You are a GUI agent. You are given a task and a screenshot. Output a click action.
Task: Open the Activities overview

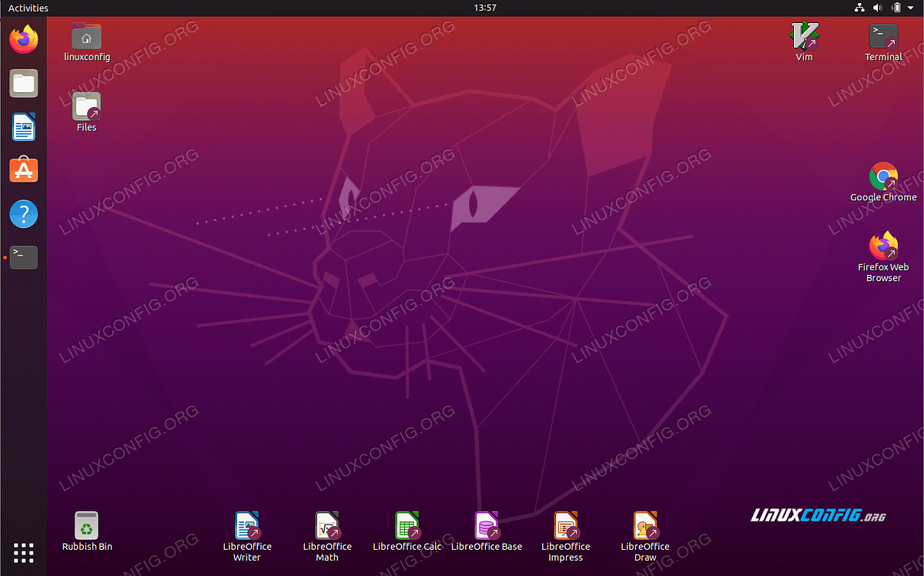[28, 8]
